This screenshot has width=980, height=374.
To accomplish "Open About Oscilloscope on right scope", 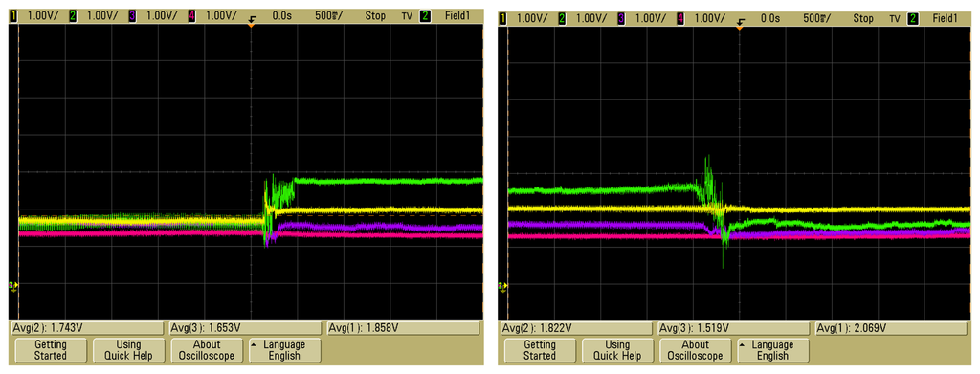I will pyautogui.click(x=696, y=350).
